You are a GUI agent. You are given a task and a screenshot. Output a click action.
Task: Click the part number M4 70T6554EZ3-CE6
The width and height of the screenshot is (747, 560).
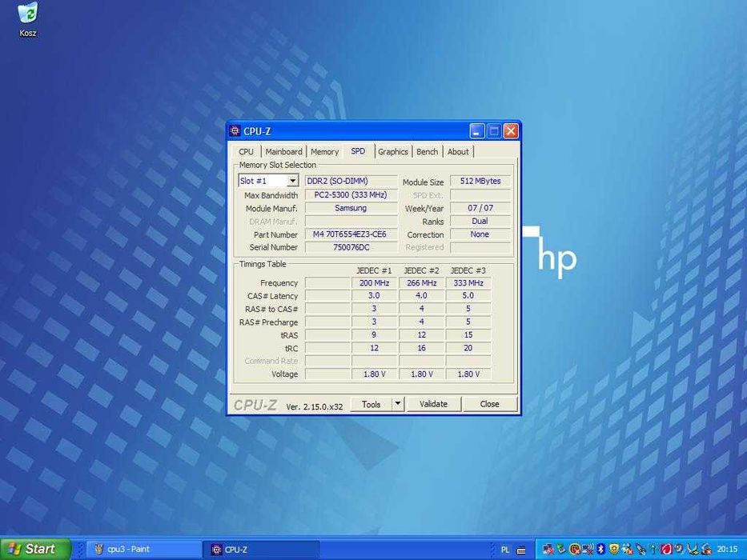[351, 234]
